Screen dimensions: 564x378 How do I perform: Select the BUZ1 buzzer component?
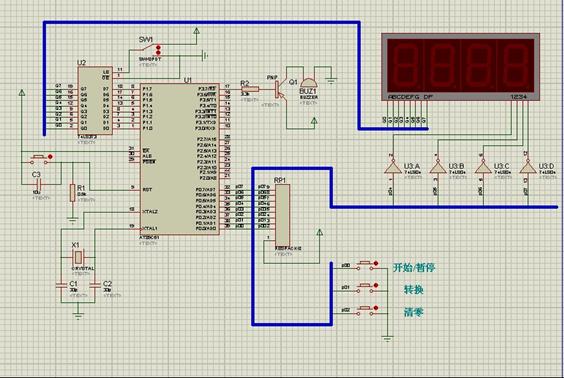click(308, 83)
